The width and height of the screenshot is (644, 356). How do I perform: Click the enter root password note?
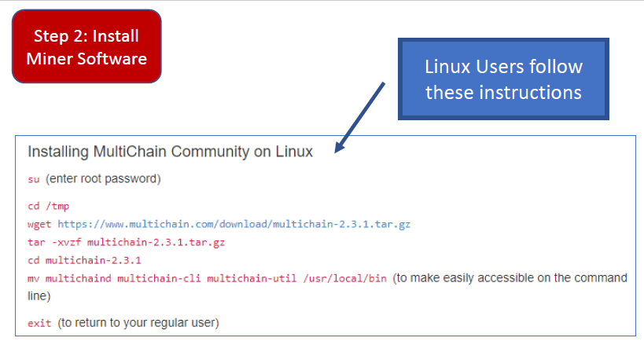pos(103,179)
